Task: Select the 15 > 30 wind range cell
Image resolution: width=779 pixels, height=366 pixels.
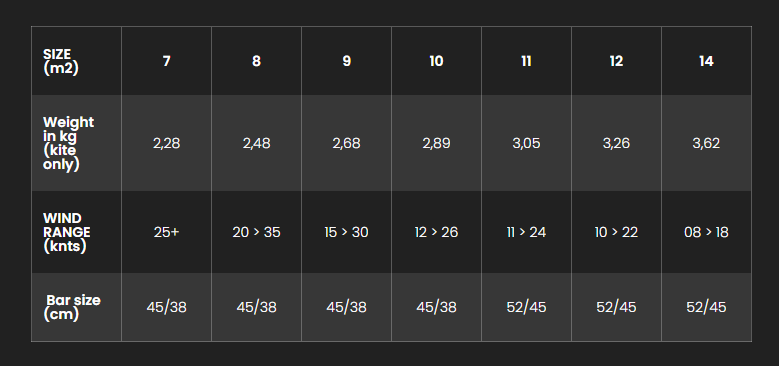Action: click(346, 232)
